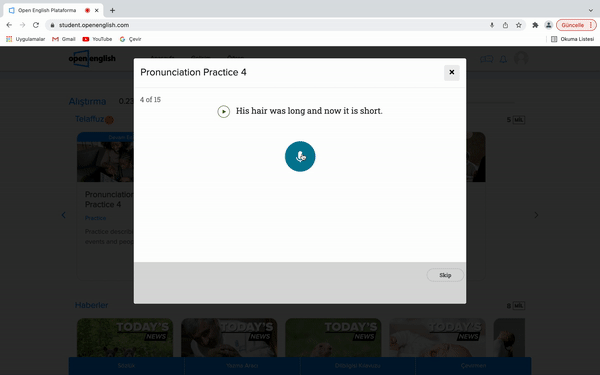The width and height of the screenshot is (600, 375).
Task: Close the Open English Plataforma tab
Action: click(97, 10)
